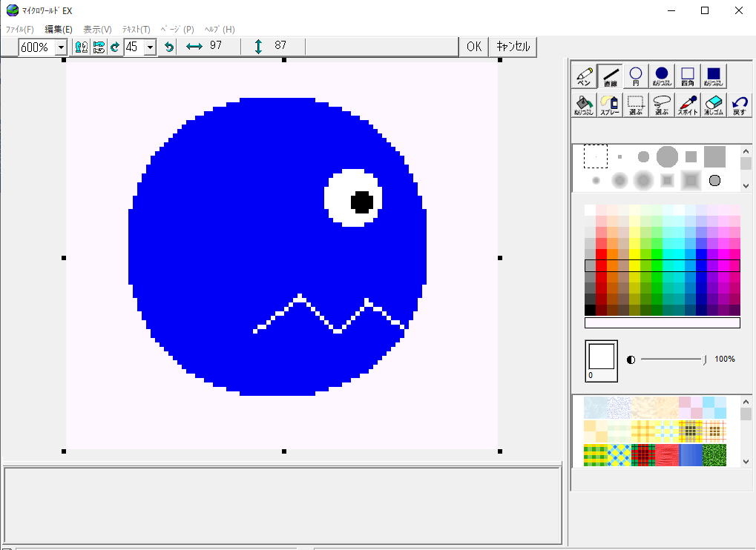Click the white eye on blue face
Screen dimensions: 756x550
pyautogui.click(x=353, y=197)
